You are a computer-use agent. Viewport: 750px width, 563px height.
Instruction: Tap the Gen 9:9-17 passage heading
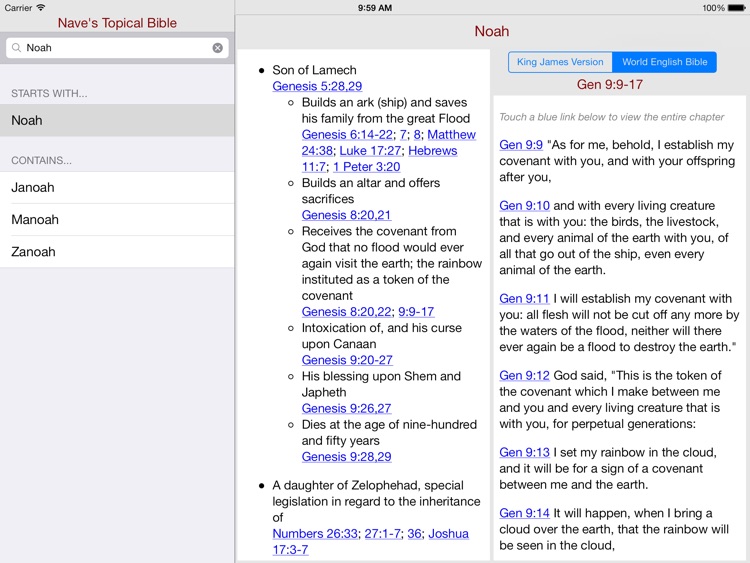tap(609, 85)
